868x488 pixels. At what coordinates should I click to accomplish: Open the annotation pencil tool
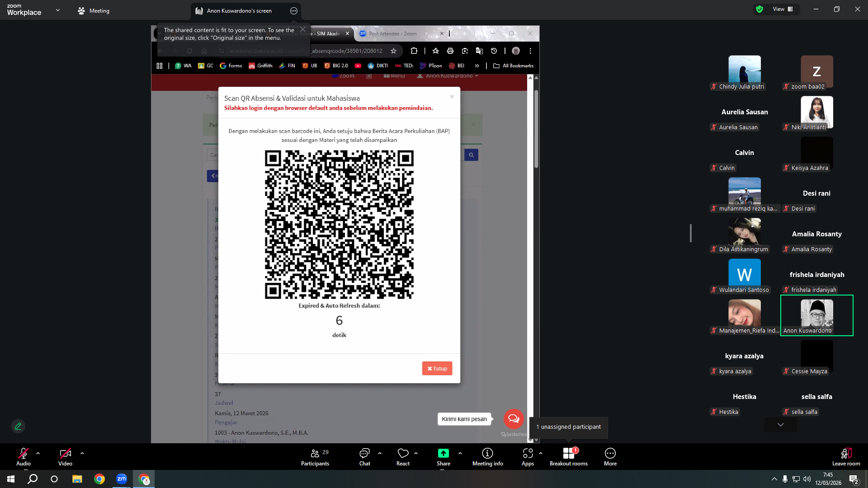pyautogui.click(x=18, y=426)
